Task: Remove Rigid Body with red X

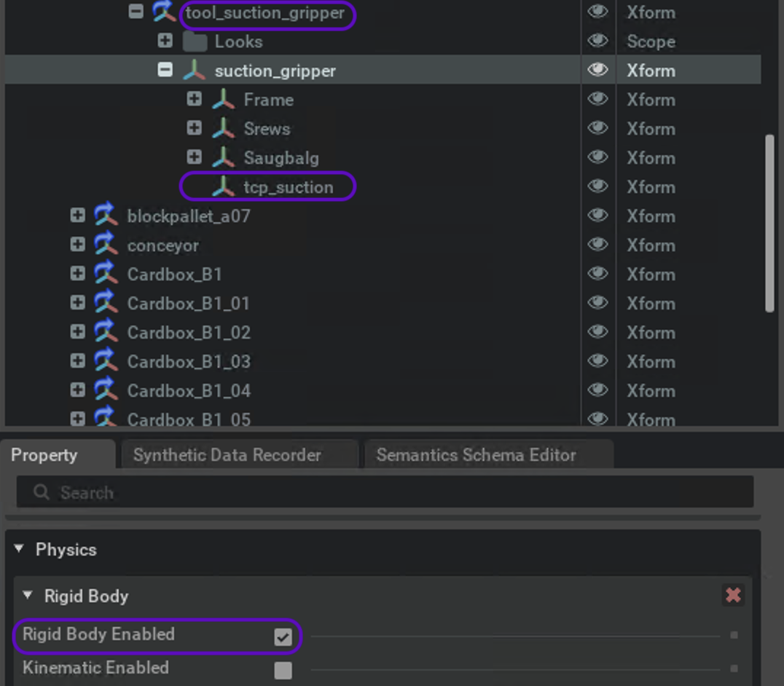Action: pyautogui.click(x=733, y=596)
